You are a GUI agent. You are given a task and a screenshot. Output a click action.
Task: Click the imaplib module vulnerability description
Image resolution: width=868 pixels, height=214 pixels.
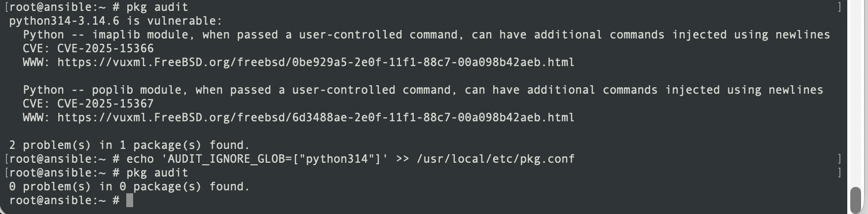tap(427, 35)
